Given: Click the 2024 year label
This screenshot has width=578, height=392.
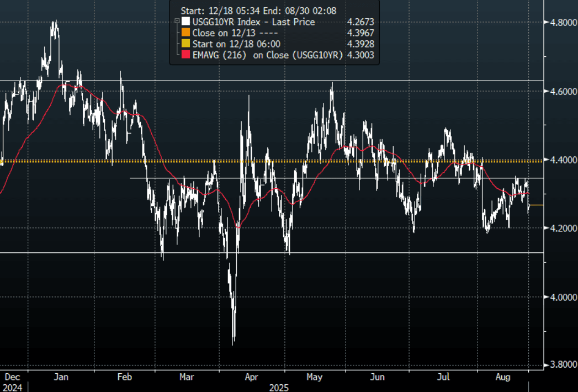Looking at the screenshot, I should pos(13,388).
